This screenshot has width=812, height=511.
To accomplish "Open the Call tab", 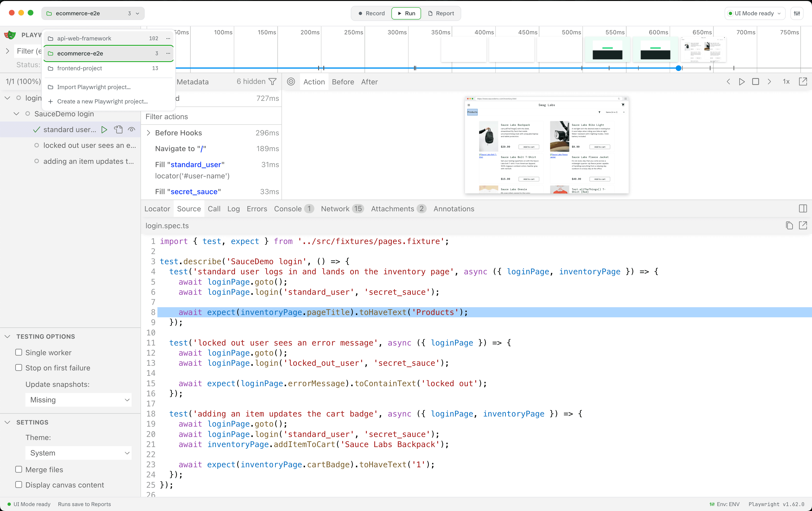I will pos(214,209).
